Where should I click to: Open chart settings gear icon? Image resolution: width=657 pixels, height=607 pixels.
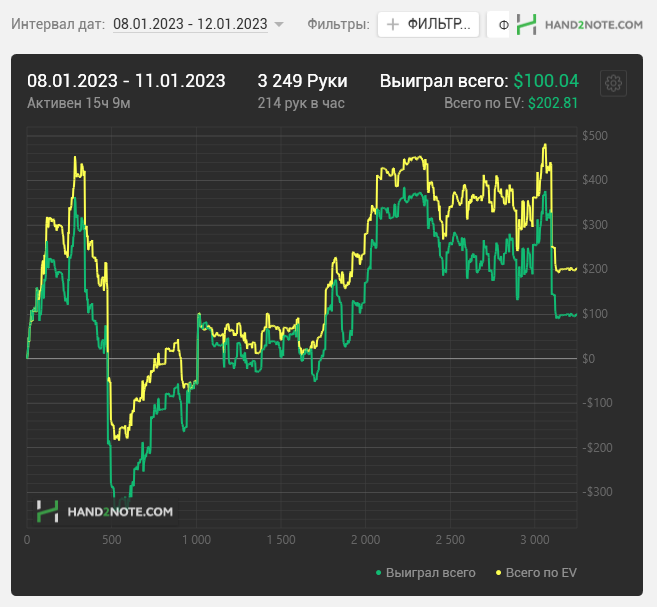(x=613, y=83)
